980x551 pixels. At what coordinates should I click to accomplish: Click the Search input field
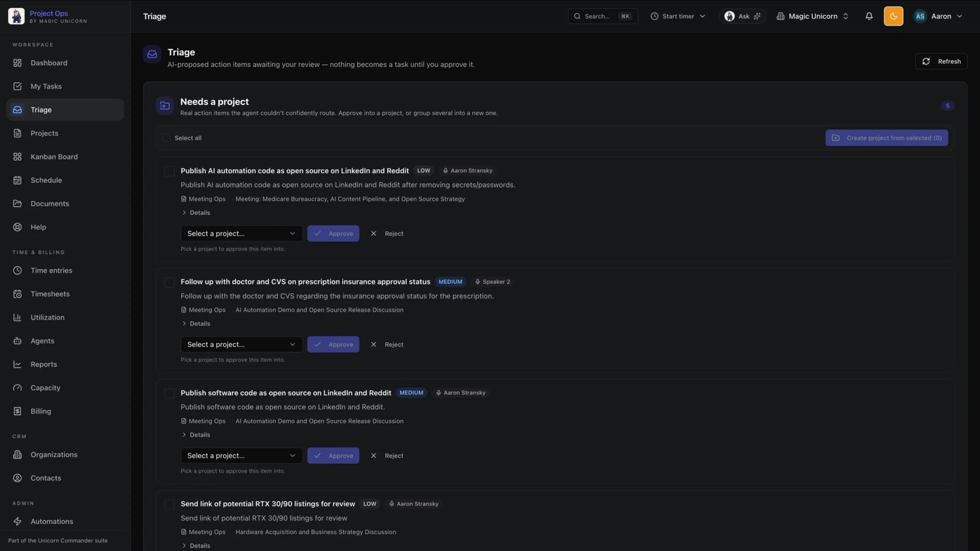[603, 16]
